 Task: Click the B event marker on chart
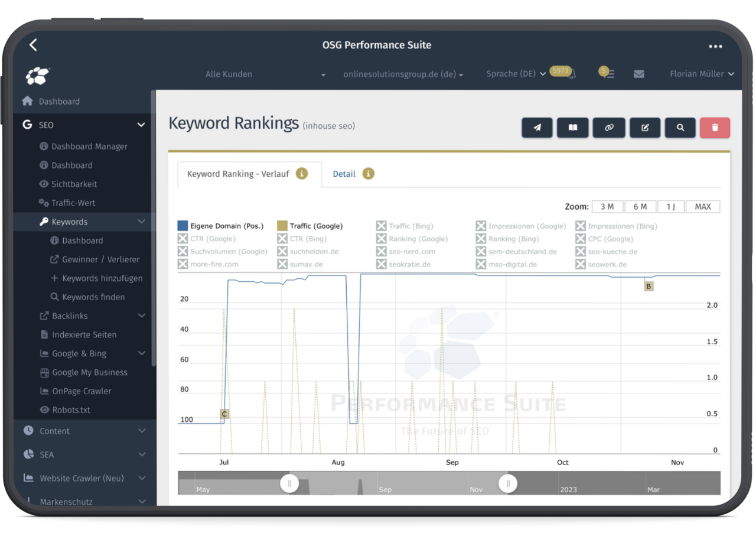click(649, 286)
